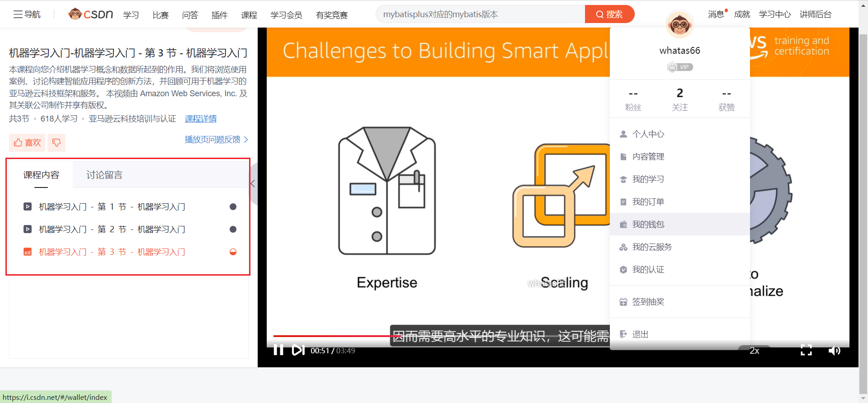Open 我的认证 from the user menu
868x403 pixels.
(x=680, y=270)
